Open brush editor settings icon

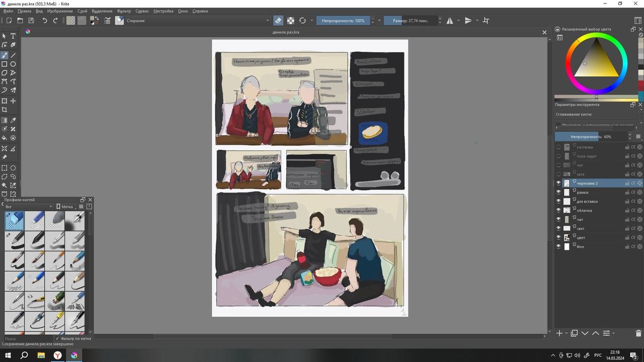coord(107,21)
